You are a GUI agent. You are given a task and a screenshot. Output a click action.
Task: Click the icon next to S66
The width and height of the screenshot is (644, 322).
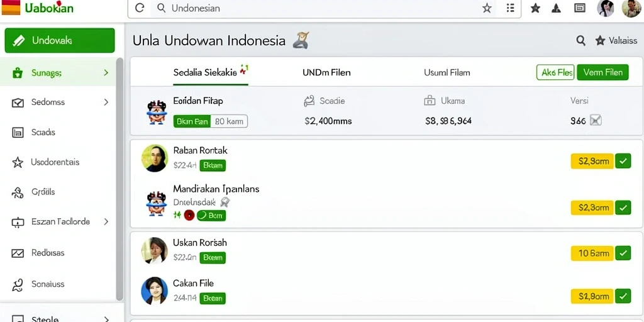click(x=596, y=120)
